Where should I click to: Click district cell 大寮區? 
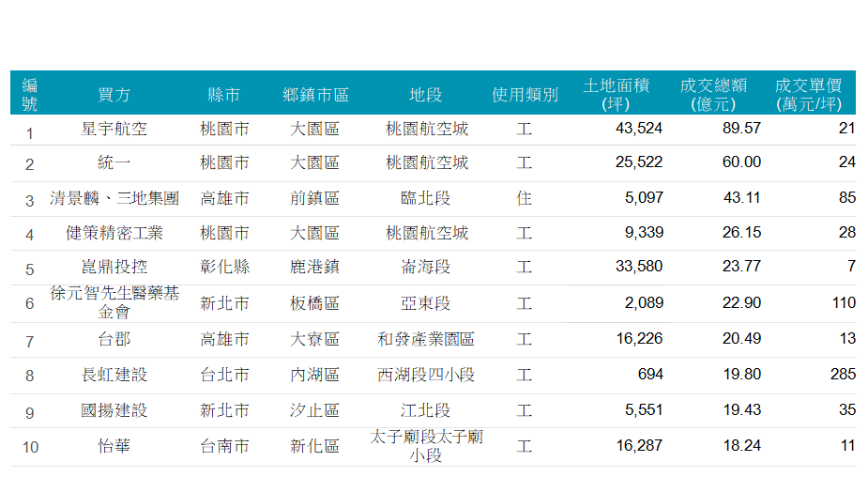315,339
